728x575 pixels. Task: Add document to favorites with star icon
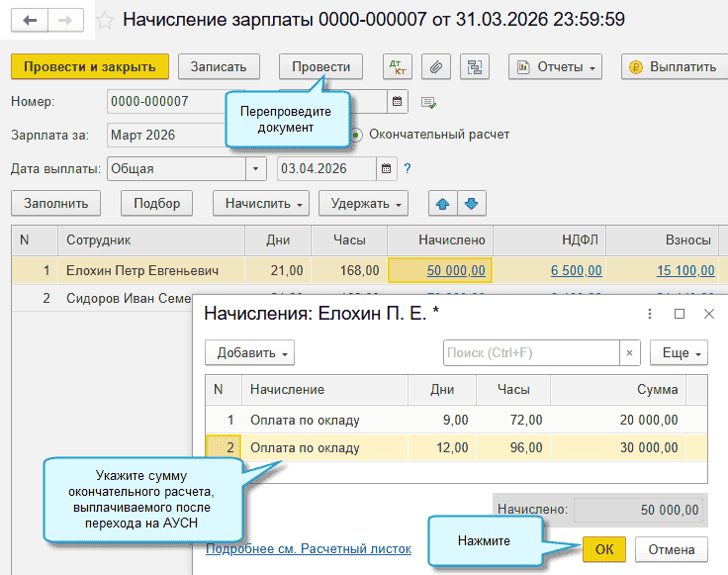104,20
